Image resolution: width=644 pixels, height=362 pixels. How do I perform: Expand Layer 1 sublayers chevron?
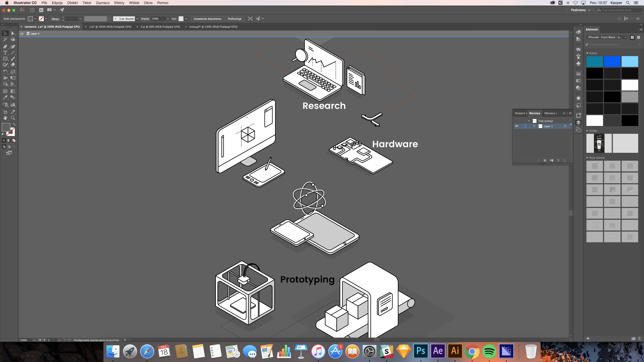point(534,126)
